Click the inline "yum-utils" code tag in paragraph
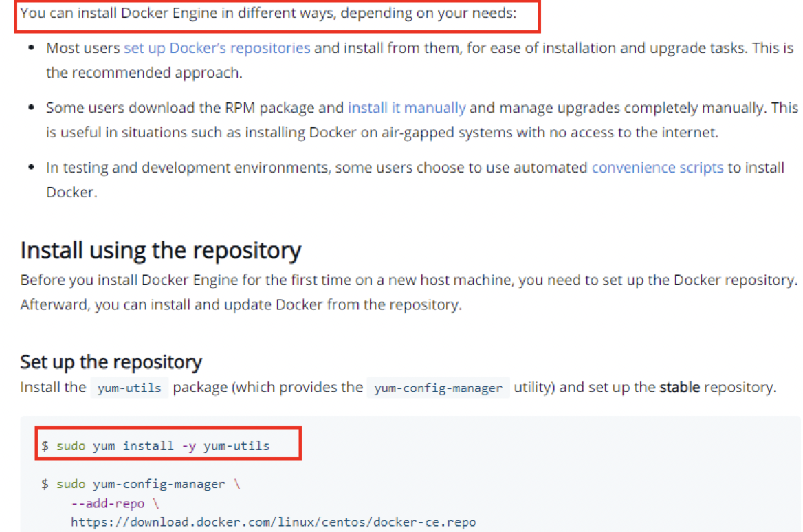 coord(129,388)
